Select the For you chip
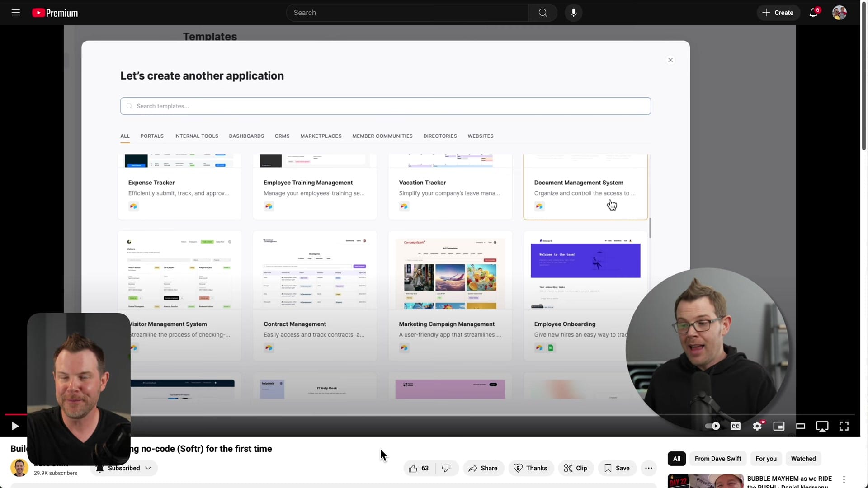Viewport: 868px width, 488px height. 766,459
